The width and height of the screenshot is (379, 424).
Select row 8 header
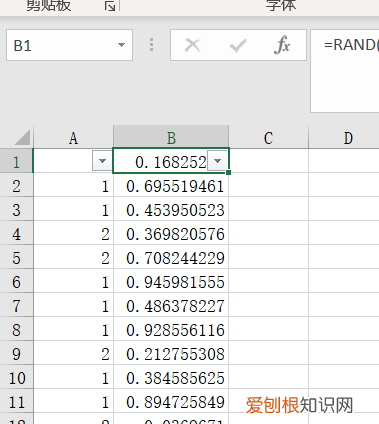click(16, 329)
